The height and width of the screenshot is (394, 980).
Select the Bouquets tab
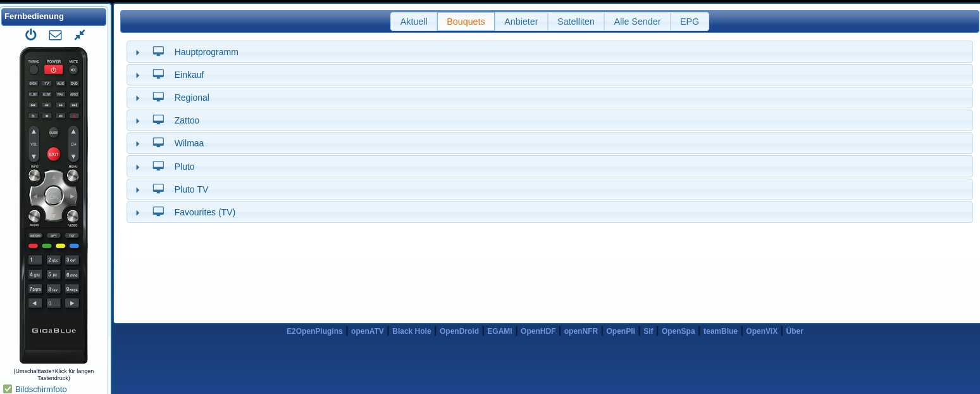pyautogui.click(x=466, y=22)
